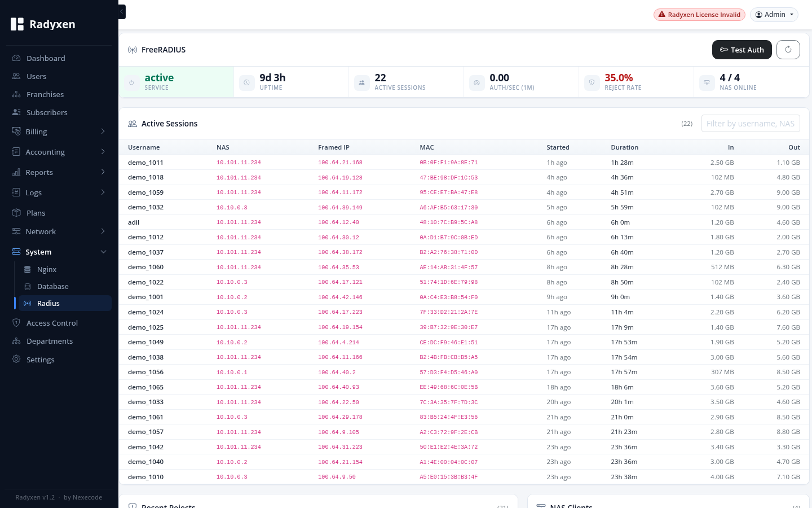812x508 pixels.
Task: Open Settings via the gear icon
Action: click(16, 360)
